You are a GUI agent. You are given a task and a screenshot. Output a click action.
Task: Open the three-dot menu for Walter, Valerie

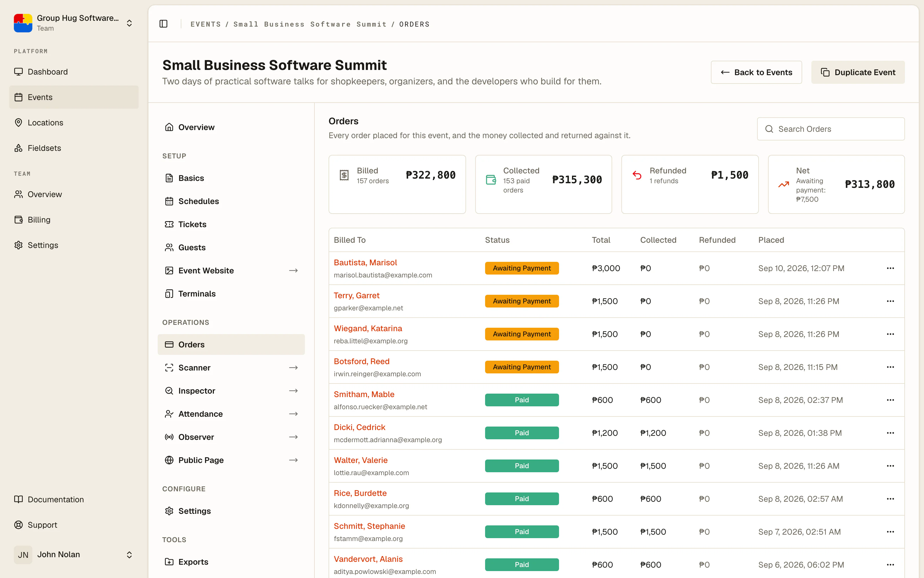pyautogui.click(x=891, y=466)
